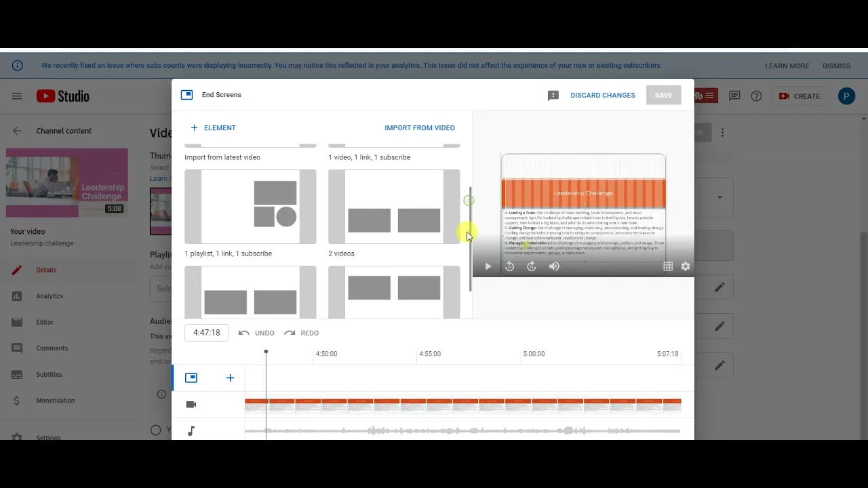Click LEARN MORE in the notification banner
Viewport: 868px width, 488px height.
[x=787, y=66]
